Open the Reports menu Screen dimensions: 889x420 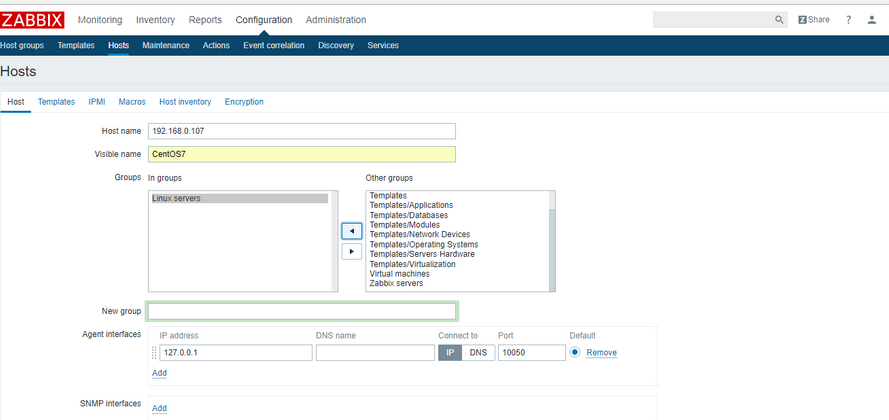point(205,20)
